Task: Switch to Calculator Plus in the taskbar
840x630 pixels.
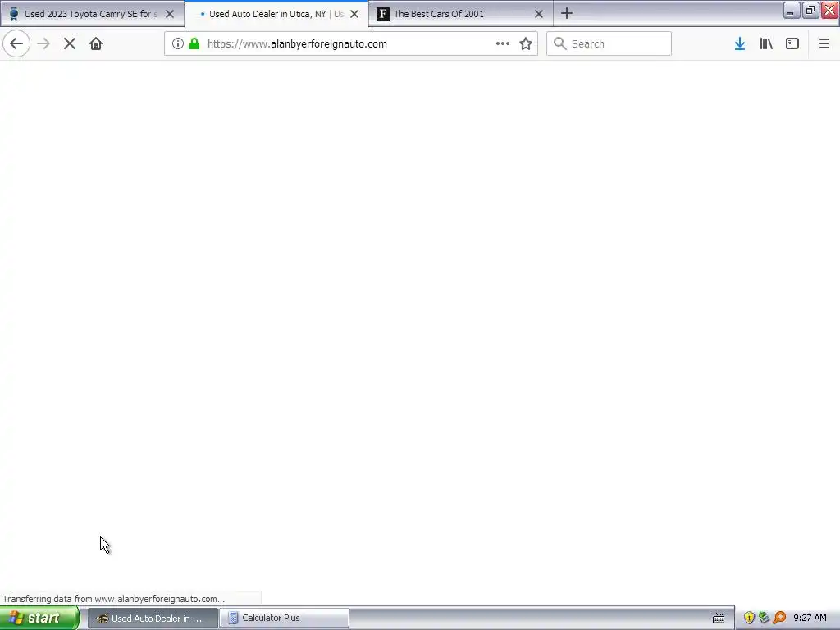Action: (285, 619)
